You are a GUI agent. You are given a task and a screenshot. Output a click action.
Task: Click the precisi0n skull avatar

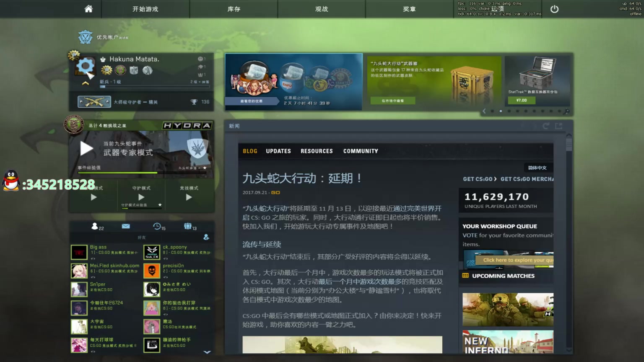click(152, 271)
